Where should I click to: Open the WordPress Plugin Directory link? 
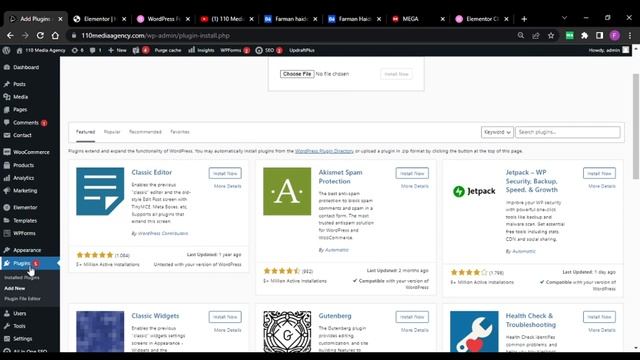click(x=324, y=151)
